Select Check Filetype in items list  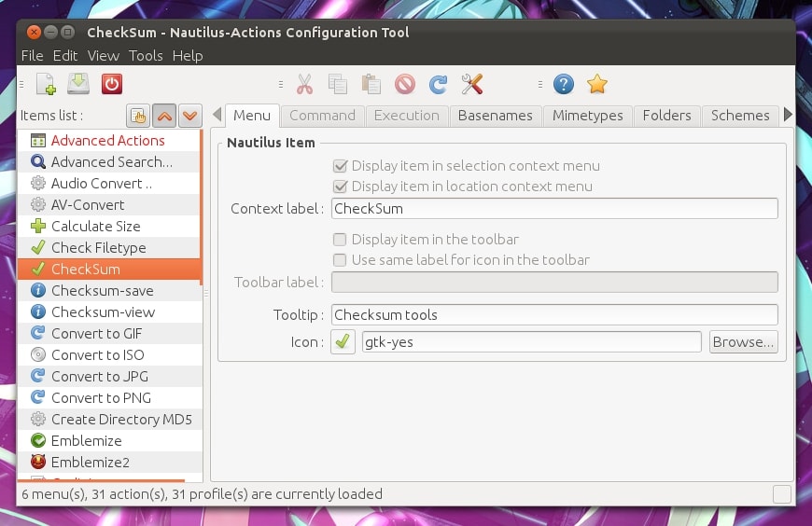point(109,247)
